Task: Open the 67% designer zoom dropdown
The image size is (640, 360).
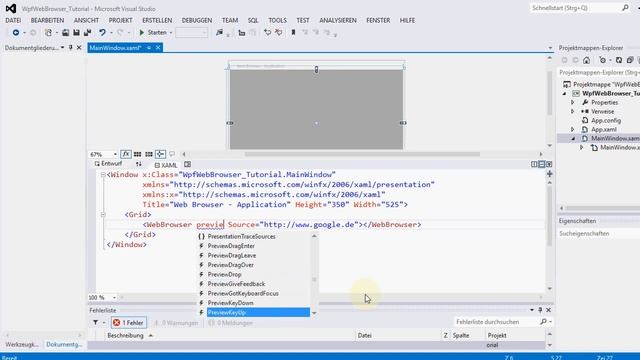Action: [115, 154]
